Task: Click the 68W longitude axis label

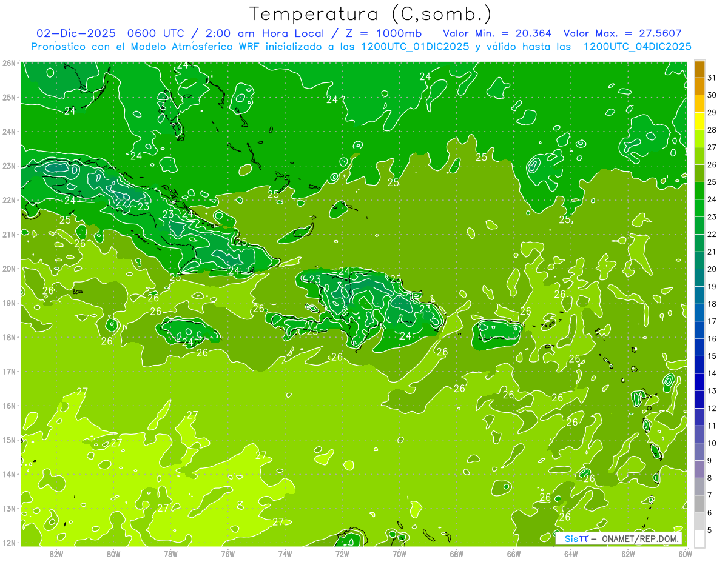Action: (x=457, y=554)
